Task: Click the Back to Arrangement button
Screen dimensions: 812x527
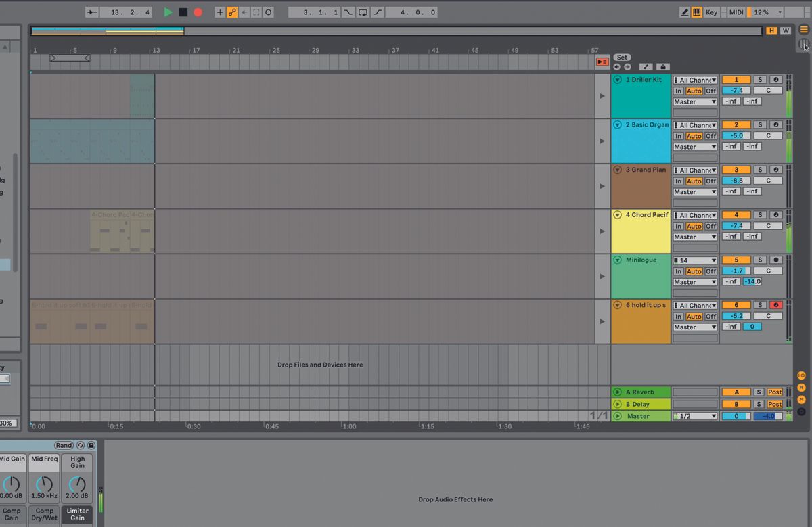Action: 602,62
